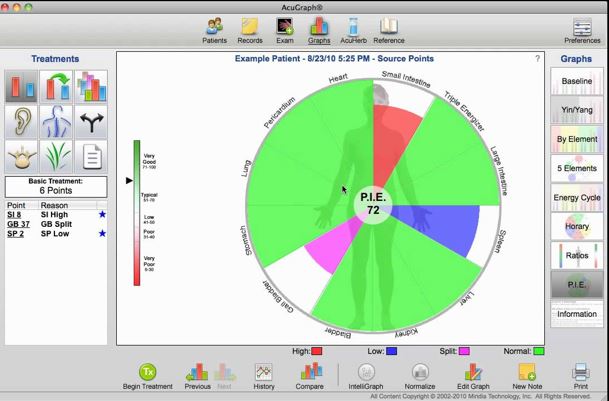Open AcuHerb from the toolbar
This screenshot has height=401, width=609.
tap(353, 31)
